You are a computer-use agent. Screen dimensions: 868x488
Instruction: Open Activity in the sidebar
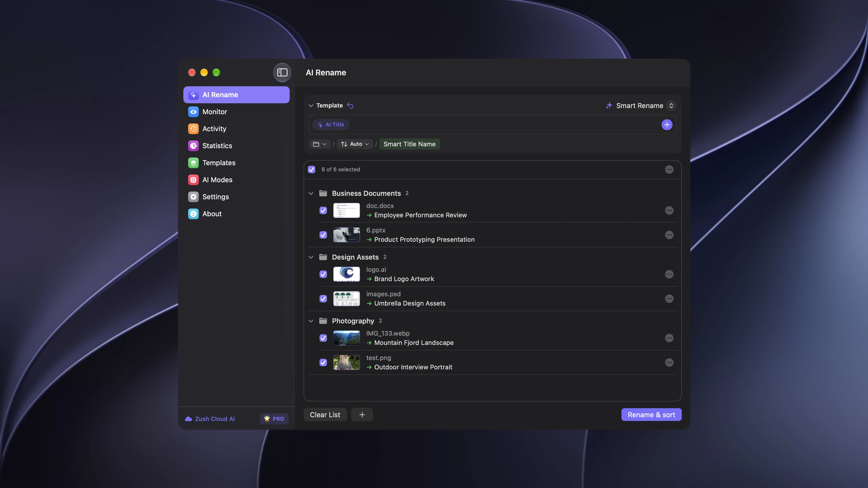236,129
